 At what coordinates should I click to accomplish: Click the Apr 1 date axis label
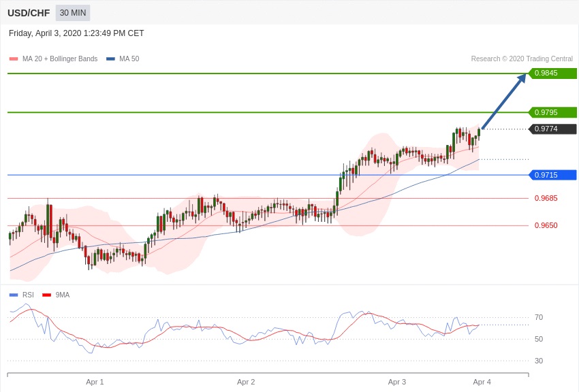pos(95,382)
